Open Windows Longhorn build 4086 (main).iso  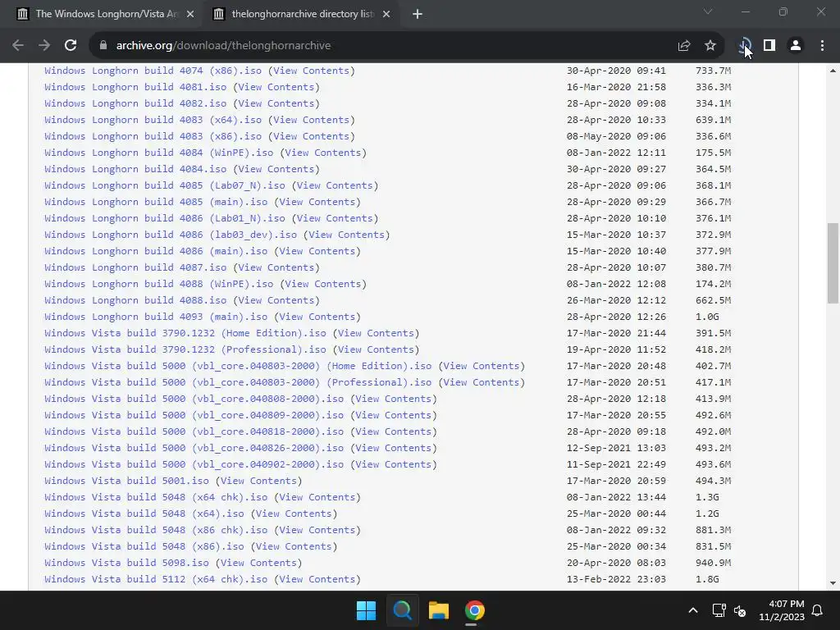156,251
